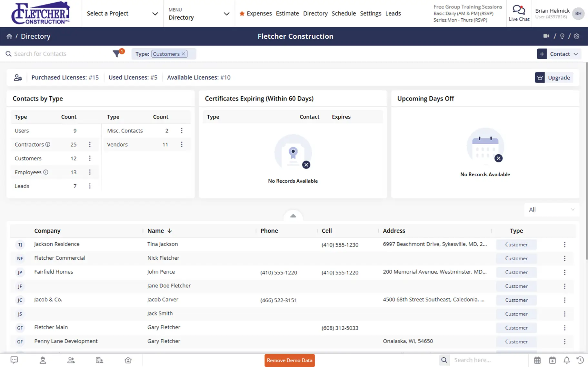Click Jane Doe Fletcher name

tap(169, 285)
